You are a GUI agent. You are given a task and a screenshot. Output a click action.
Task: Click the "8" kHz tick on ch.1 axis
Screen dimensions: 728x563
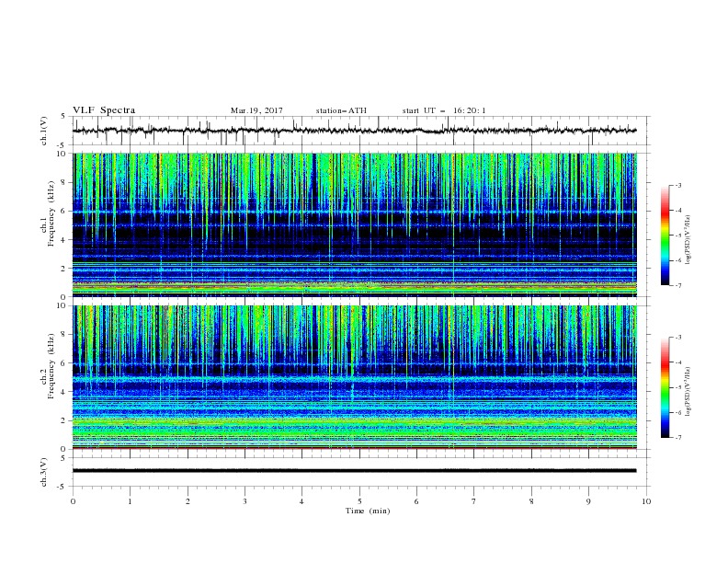pos(64,182)
